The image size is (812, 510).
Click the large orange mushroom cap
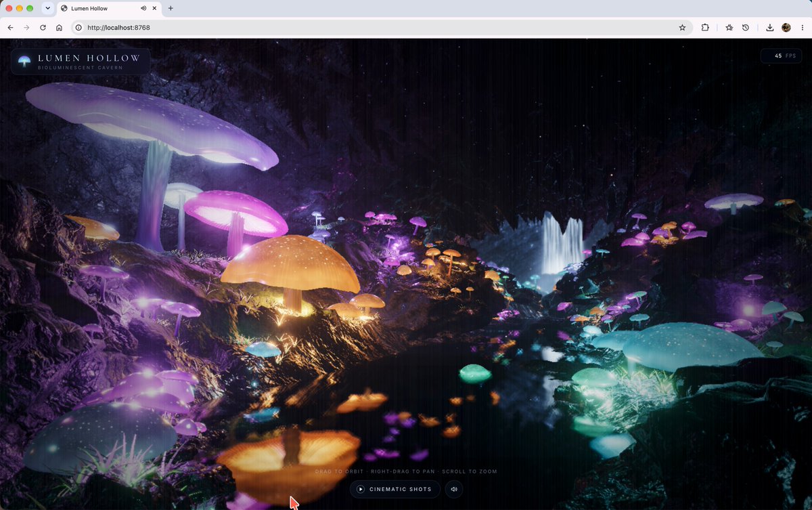click(290, 264)
